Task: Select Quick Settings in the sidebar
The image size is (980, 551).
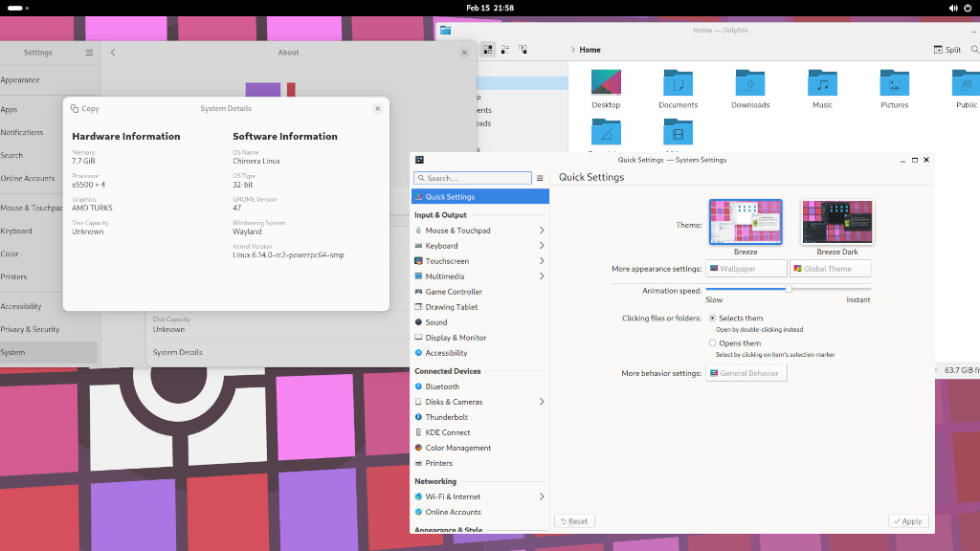Action: (x=480, y=197)
